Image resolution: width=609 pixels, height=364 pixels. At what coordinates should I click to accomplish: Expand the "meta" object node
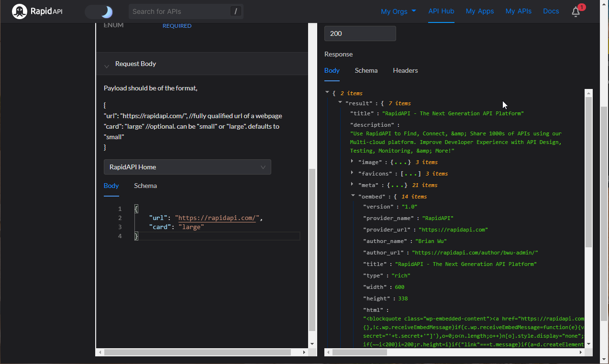click(352, 185)
